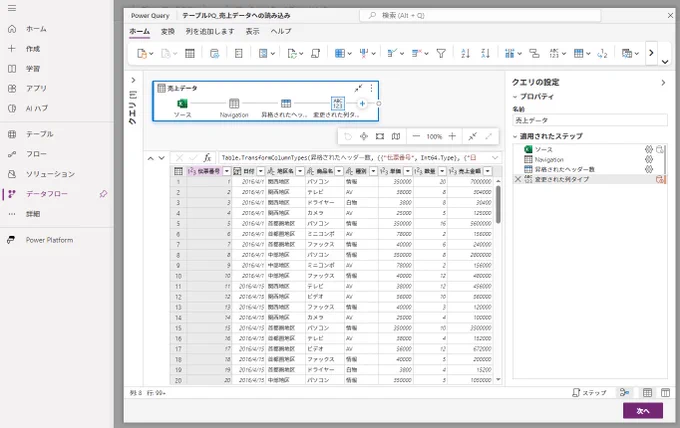
Task: Click the Replace values icon
Action: point(602,53)
